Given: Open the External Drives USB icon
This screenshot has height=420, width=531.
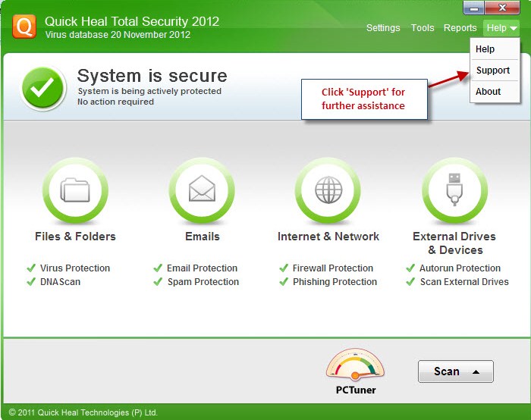Looking at the screenshot, I should 454,190.
